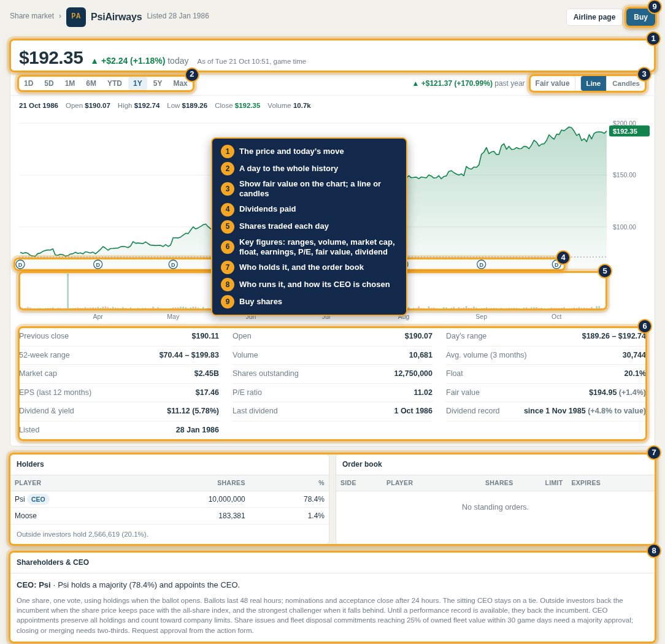Click the dividend marker above the Apr label
This screenshot has height=644, width=665.
[x=98, y=264]
